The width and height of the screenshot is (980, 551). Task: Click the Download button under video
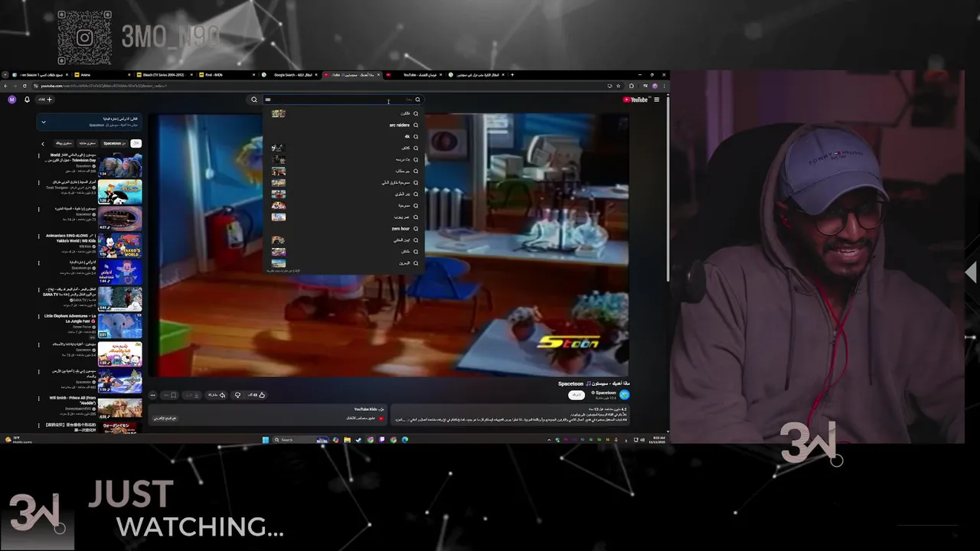coord(192,395)
